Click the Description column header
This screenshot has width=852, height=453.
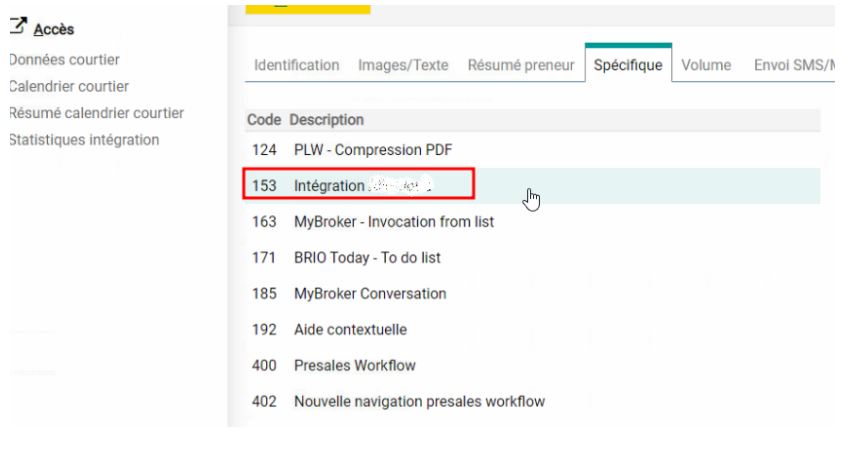point(326,120)
